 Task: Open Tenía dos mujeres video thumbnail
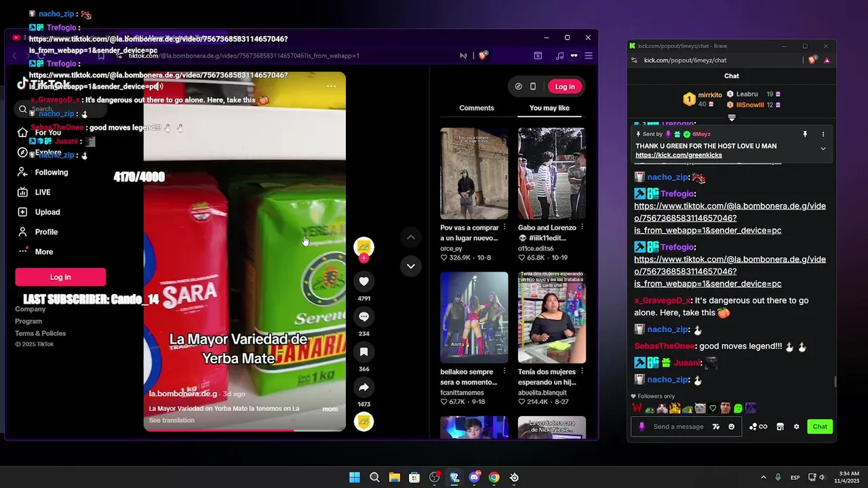(552, 317)
